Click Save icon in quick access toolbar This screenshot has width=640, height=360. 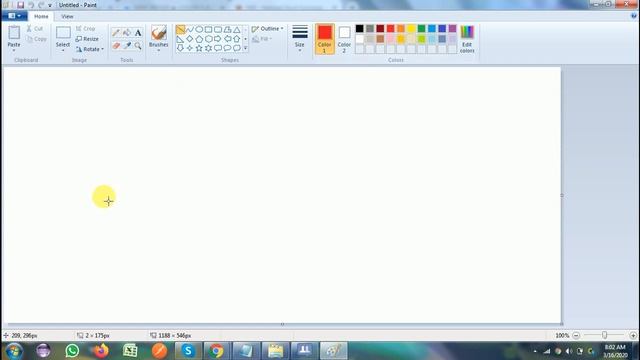20,5
